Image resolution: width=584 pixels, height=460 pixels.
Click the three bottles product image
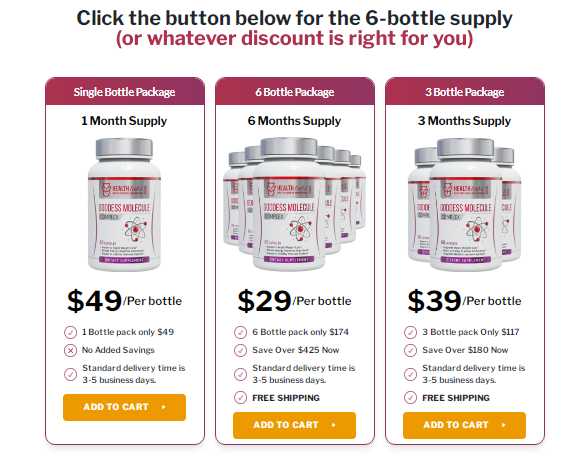[x=464, y=204]
